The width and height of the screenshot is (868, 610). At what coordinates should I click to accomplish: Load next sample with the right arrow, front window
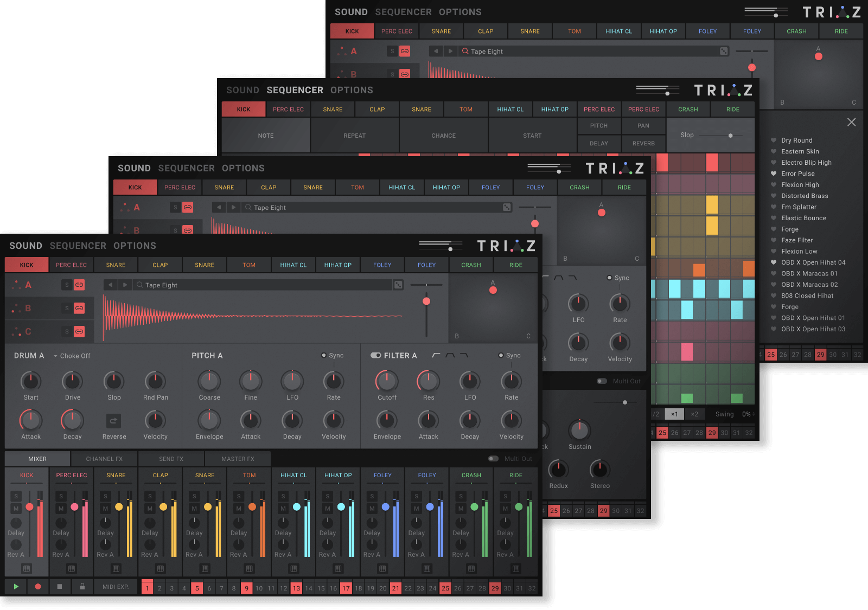coord(125,285)
